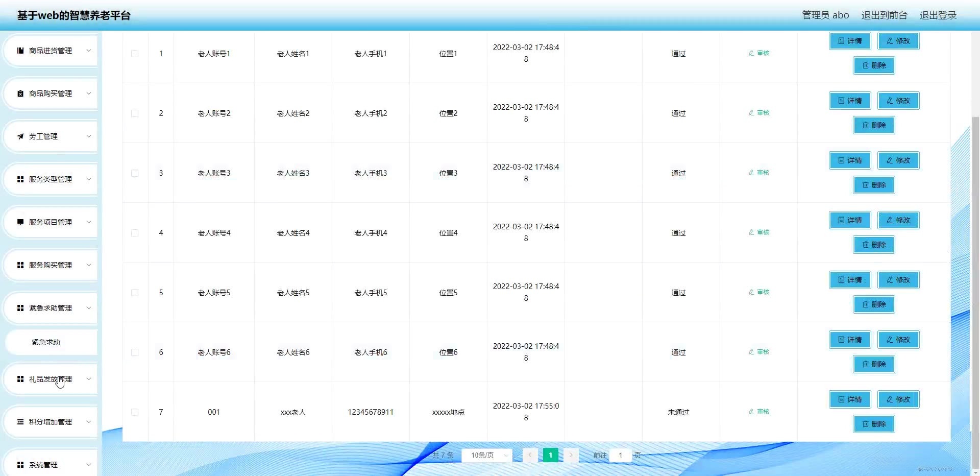
Task: Delete the 老人账号6 record
Action: click(x=874, y=364)
